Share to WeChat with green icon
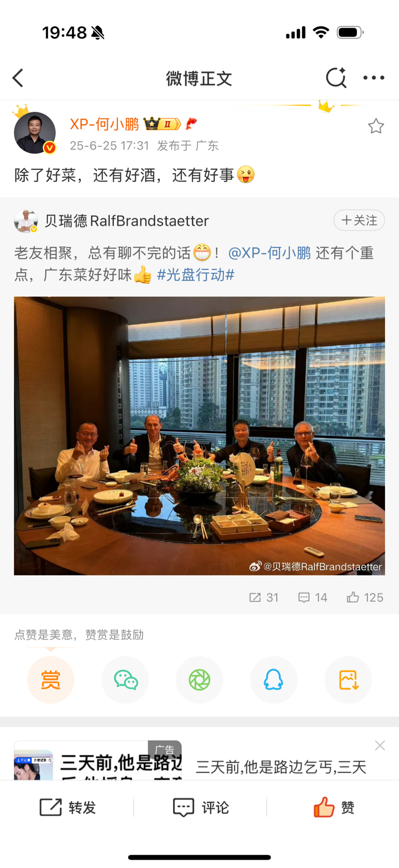 tap(125, 680)
